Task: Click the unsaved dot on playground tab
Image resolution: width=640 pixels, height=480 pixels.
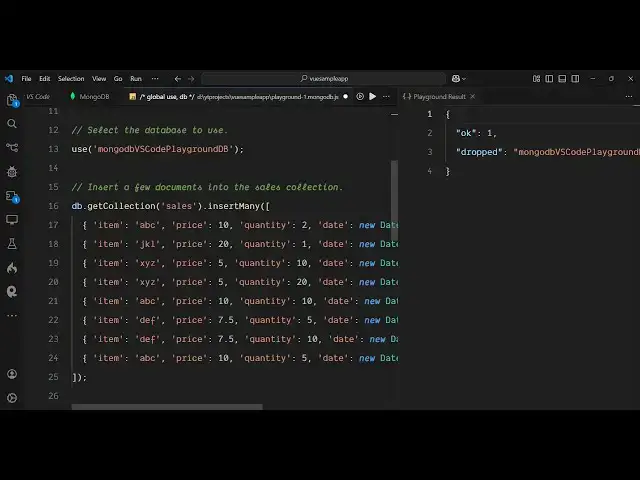Action: click(346, 97)
